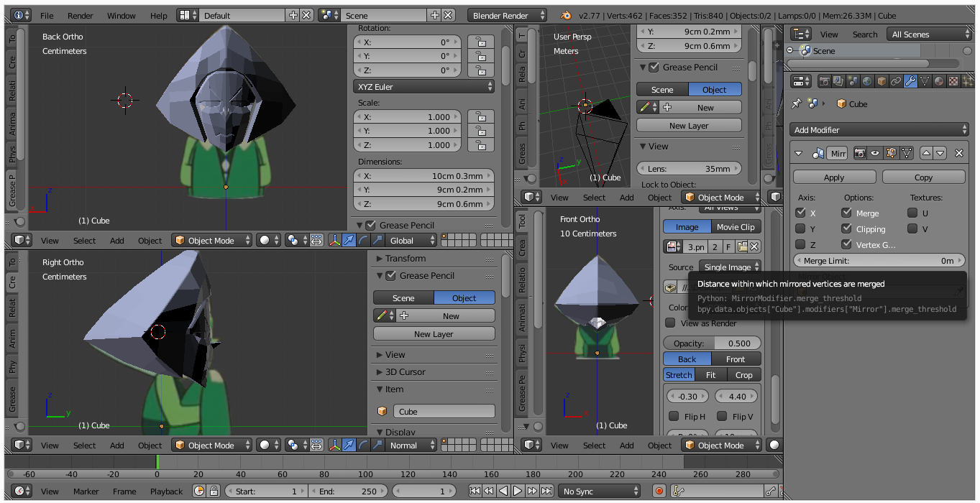Move the Mirror modifier down
This screenshot has height=503, width=980.
pos(940,153)
